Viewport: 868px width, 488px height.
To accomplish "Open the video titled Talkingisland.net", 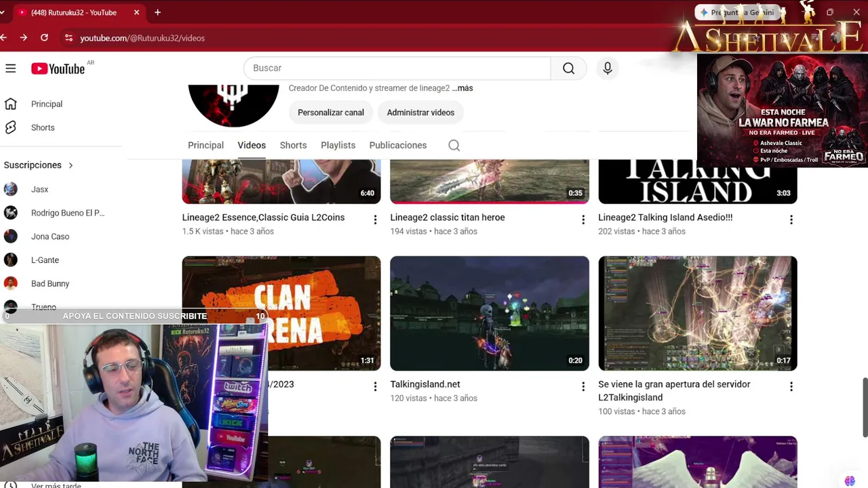I will (x=425, y=384).
